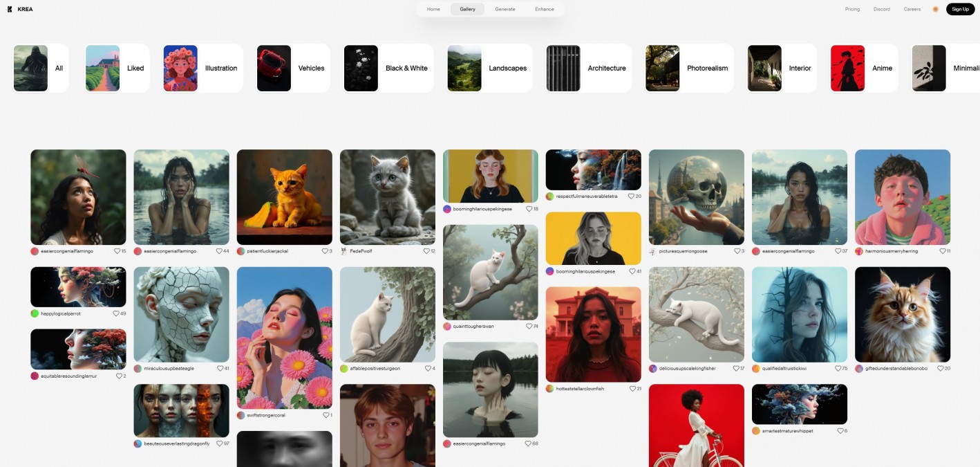Screen dimensions: 980x467
Task: Open the Enhance tab
Action: 545,9
